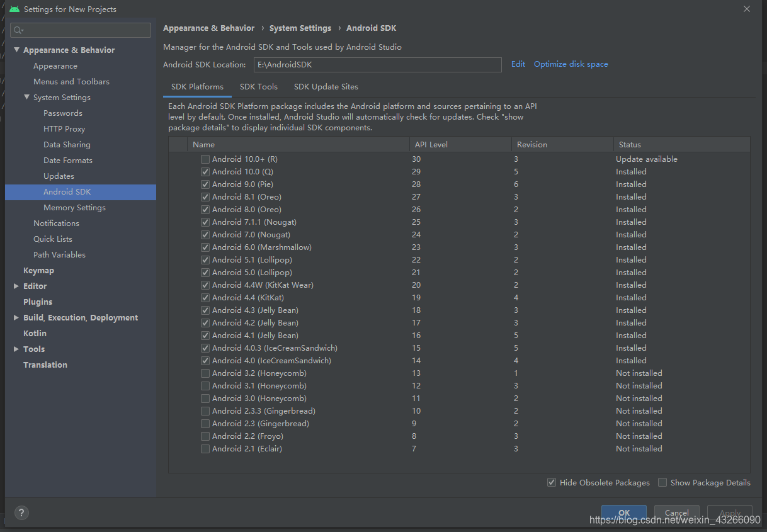Image resolution: width=767 pixels, height=532 pixels.
Task: Click the Edit link for SDK location
Action: pyautogui.click(x=518, y=64)
